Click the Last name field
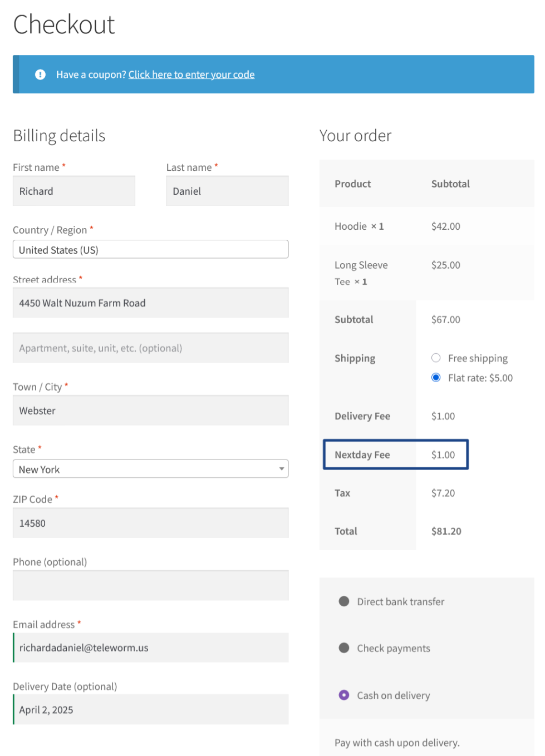 tap(227, 191)
